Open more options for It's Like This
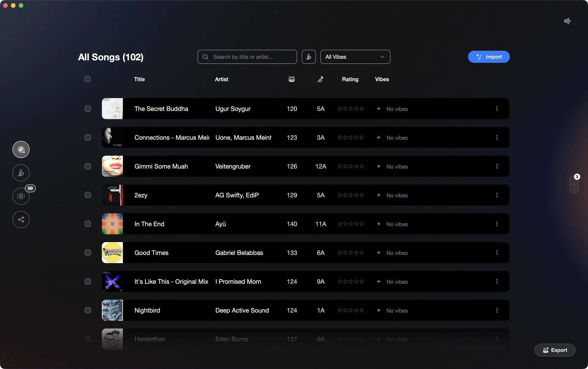This screenshot has height=369, width=588. (x=497, y=281)
